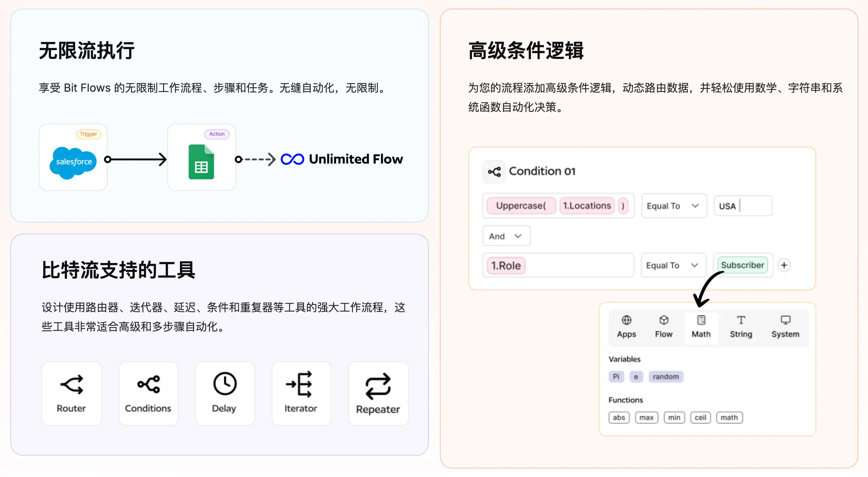
Task: Click the Unlimited Flow text label
Action: tap(356, 159)
